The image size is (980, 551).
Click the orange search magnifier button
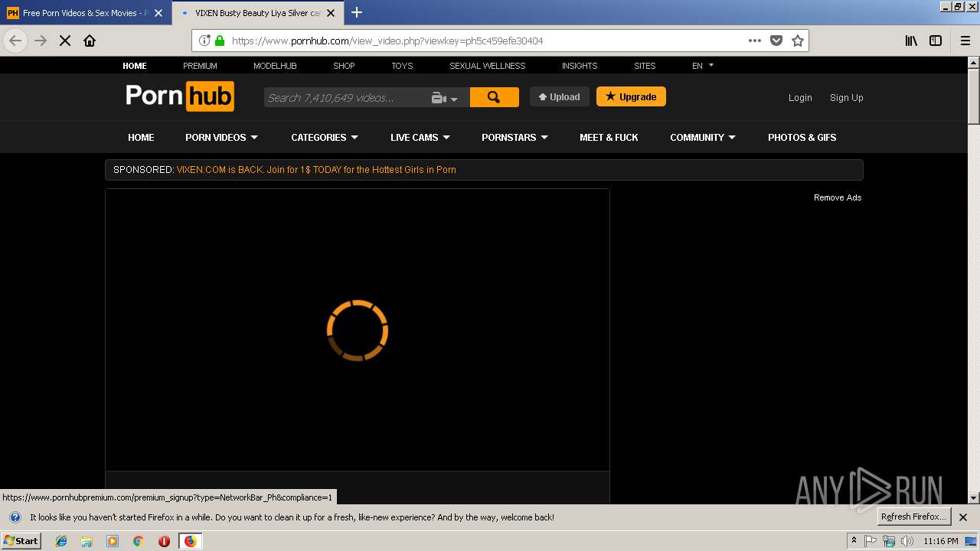pyautogui.click(x=494, y=97)
